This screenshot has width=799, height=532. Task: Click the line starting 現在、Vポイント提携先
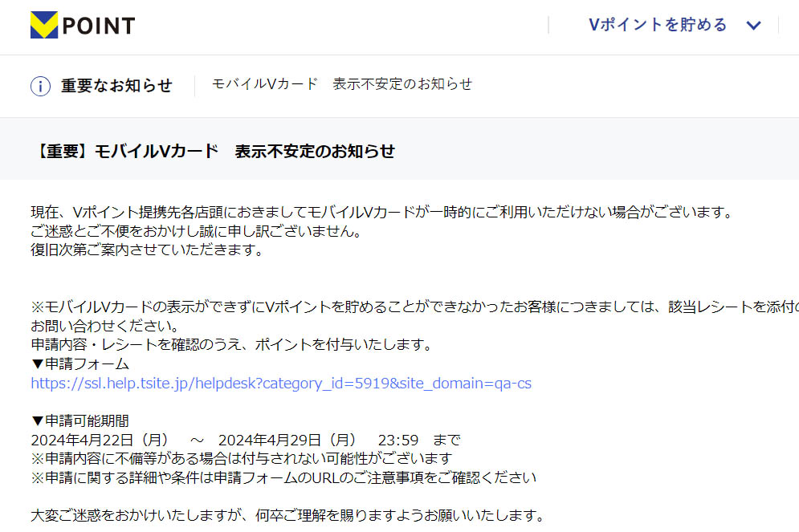tap(381, 212)
